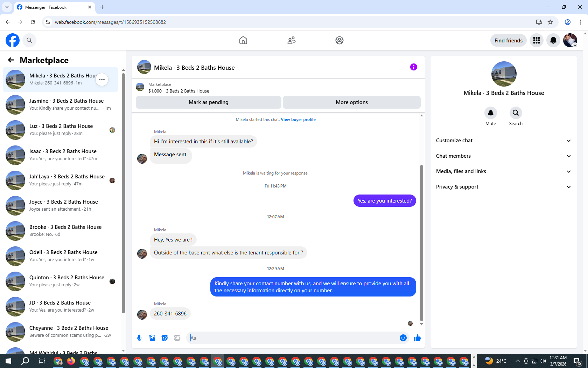View site information icon in address bar
Screen dimensions: 588x368
click(x=48, y=22)
